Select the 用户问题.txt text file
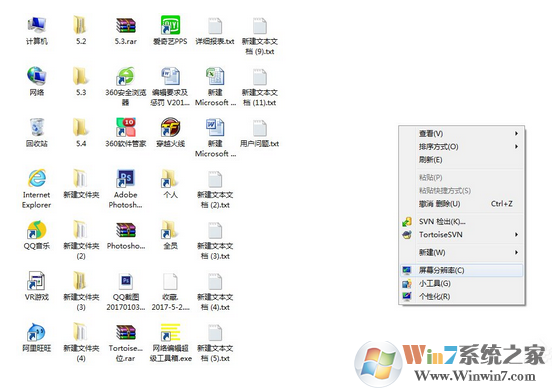Image resolution: width=552 pixels, height=390 pixels. click(x=259, y=133)
